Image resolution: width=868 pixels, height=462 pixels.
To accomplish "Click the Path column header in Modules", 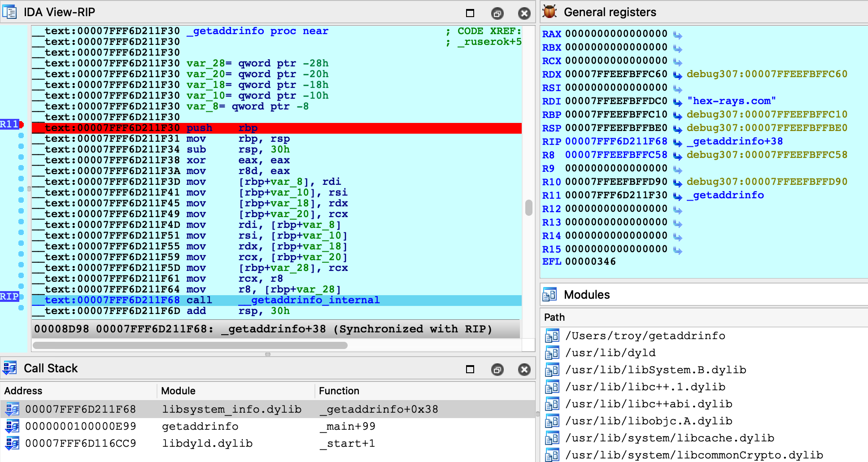I will tap(554, 317).
